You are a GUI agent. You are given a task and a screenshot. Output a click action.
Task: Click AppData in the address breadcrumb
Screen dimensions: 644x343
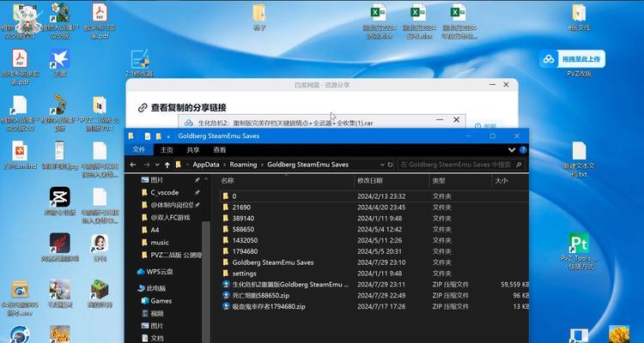pos(206,165)
